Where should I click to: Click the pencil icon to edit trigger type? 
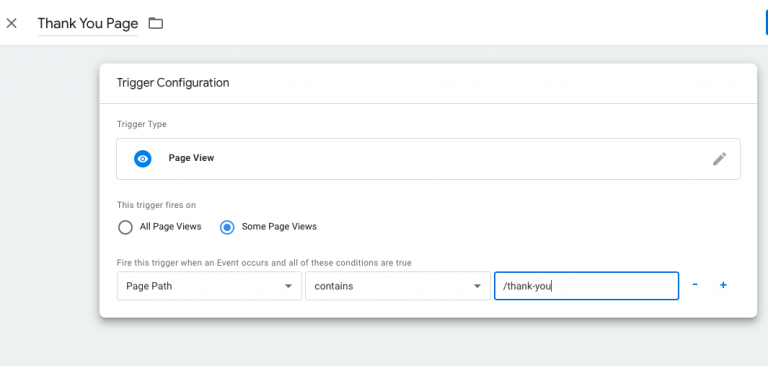coord(719,159)
